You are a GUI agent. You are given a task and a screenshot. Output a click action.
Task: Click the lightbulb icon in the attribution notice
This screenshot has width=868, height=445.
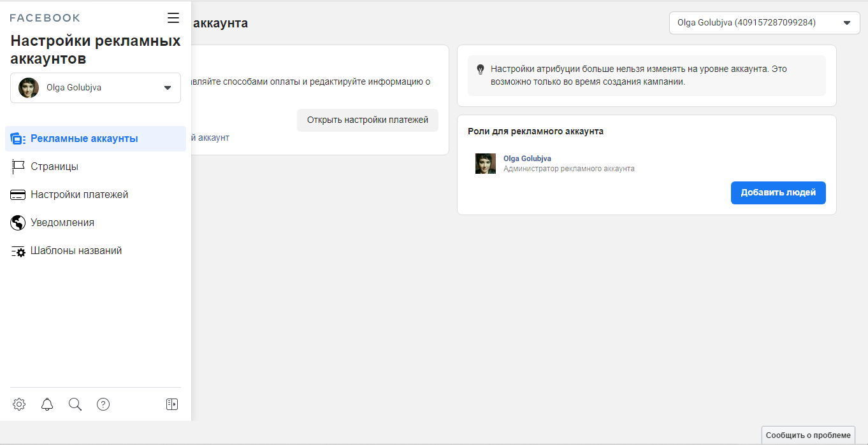[481, 69]
